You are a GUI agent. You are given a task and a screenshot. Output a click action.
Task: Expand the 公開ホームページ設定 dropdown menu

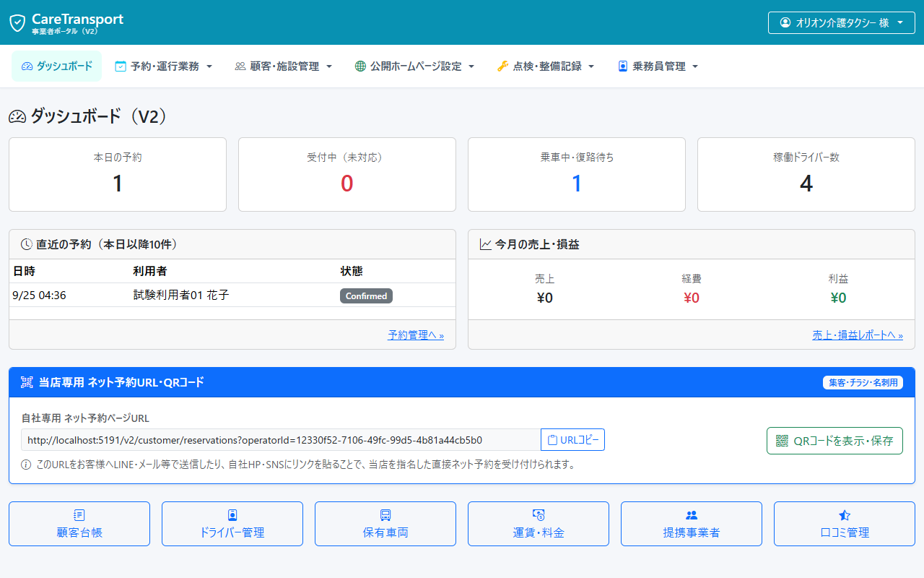415,66
